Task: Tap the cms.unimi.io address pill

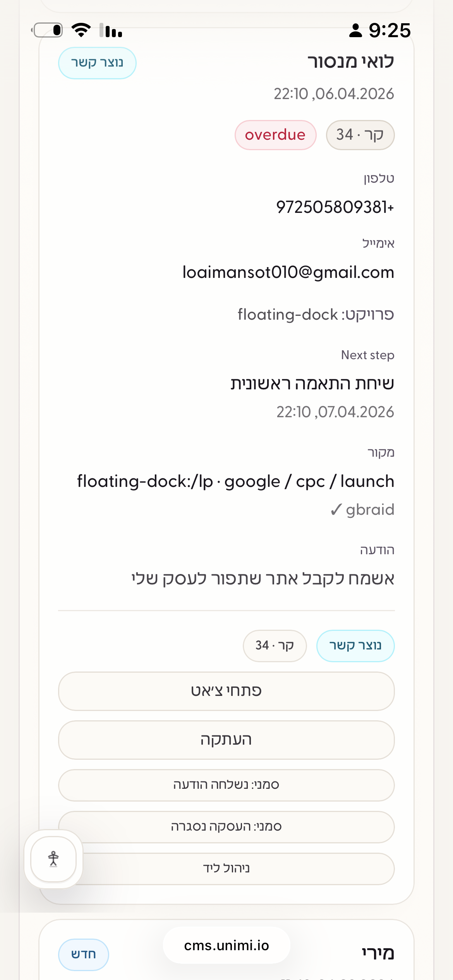Action: pos(226,946)
